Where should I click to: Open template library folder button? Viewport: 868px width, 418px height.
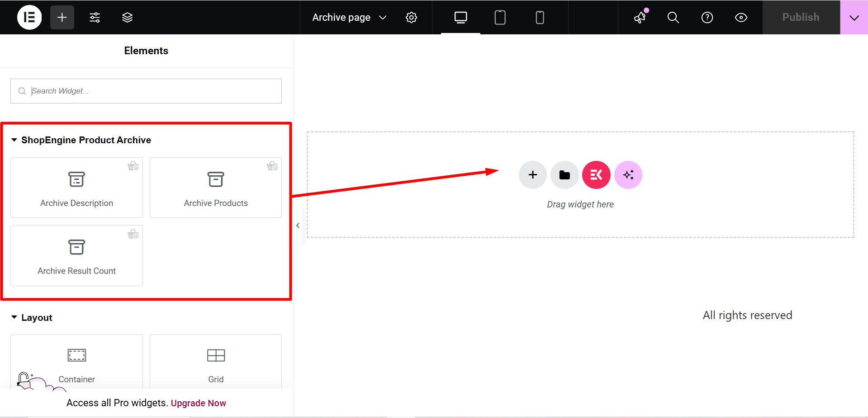pos(564,175)
